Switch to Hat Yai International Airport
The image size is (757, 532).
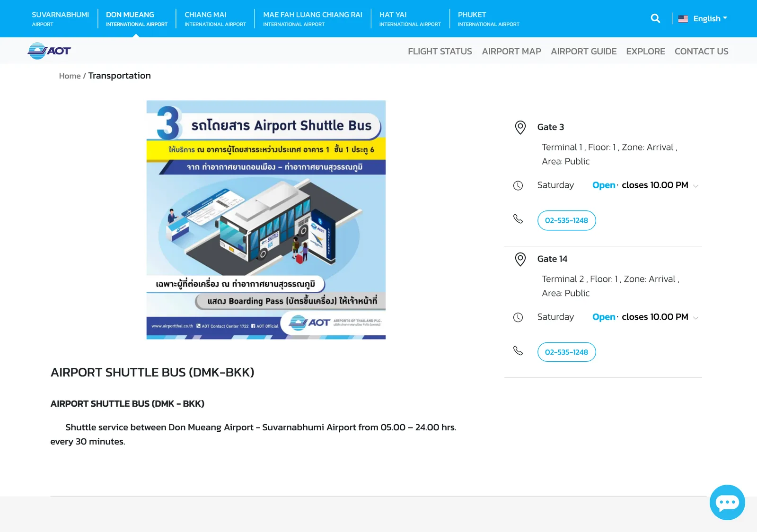click(410, 18)
